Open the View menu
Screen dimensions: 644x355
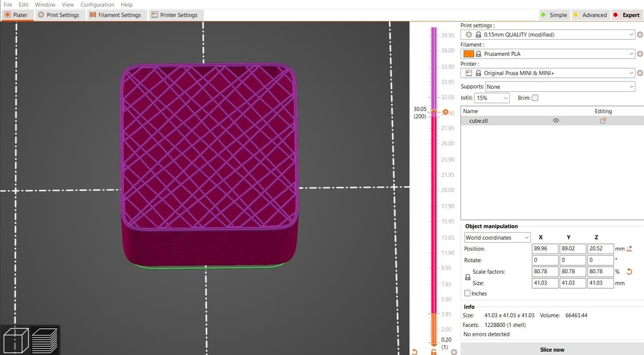[68, 5]
